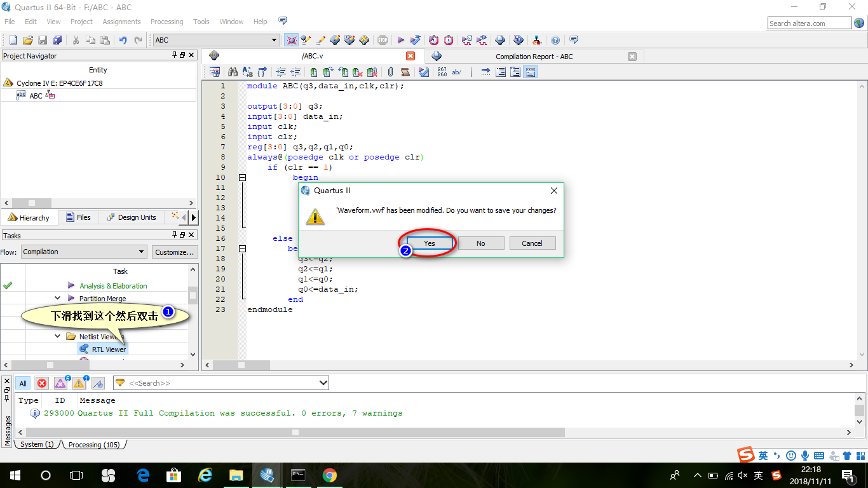
Task: Click the Full Compilation successful message
Action: 240,413
